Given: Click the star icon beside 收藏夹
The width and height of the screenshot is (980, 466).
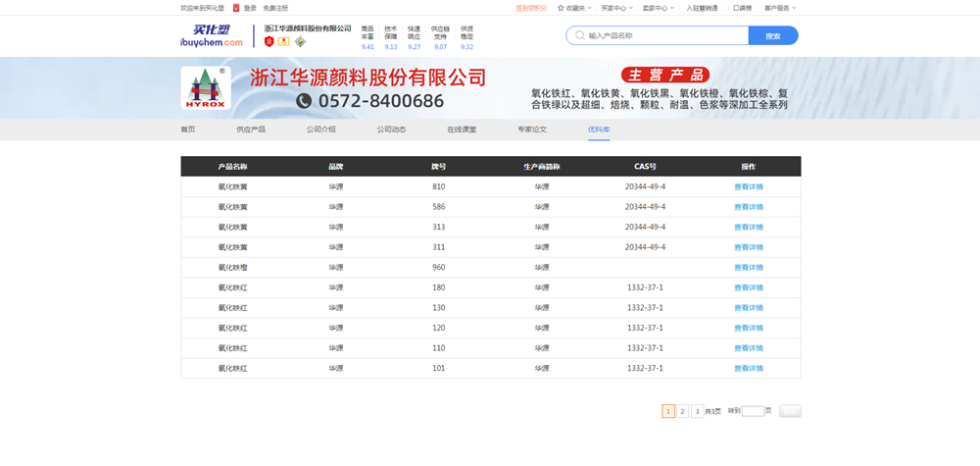Looking at the screenshot, I should [x=561, y=8].
